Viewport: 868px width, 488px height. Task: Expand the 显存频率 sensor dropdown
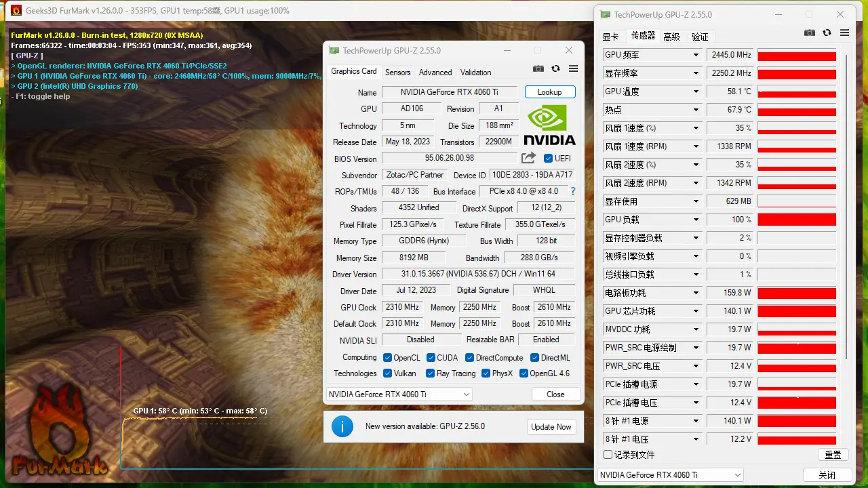point(696,73)
